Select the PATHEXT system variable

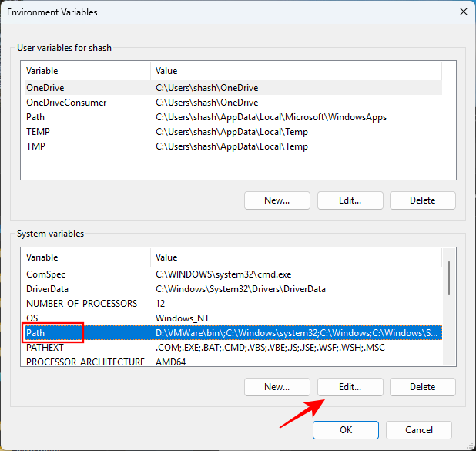tap(233, 348)
